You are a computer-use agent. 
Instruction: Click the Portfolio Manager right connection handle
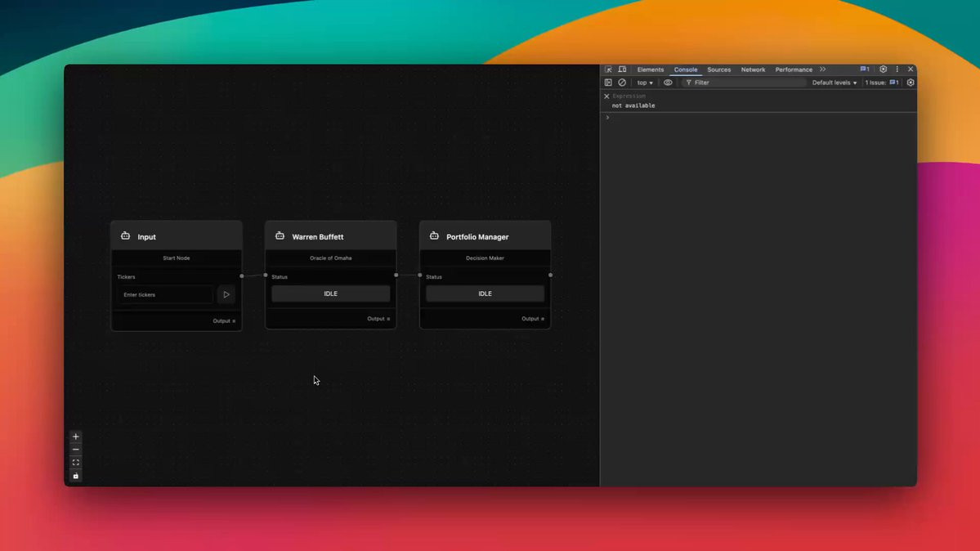tap(551, 275)
